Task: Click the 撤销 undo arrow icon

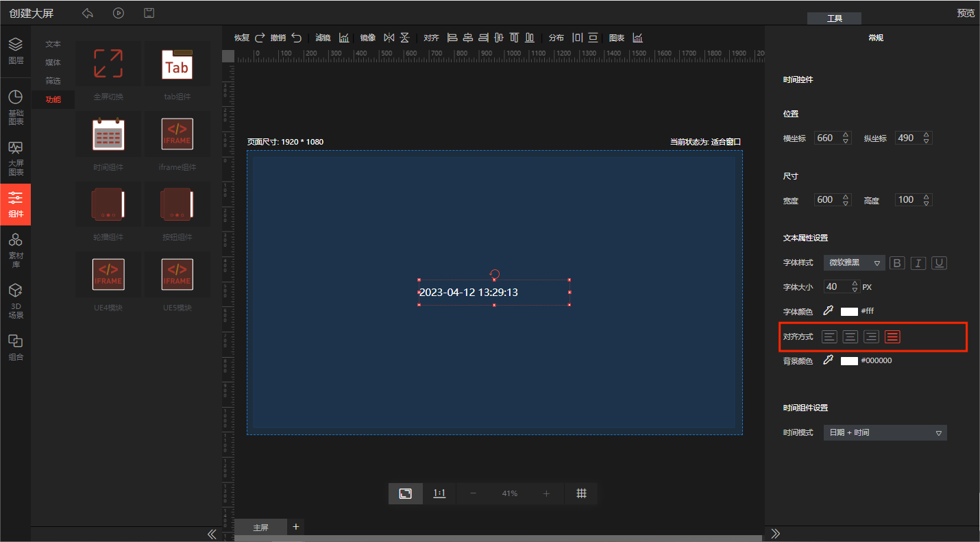Action: pos(296,38)
